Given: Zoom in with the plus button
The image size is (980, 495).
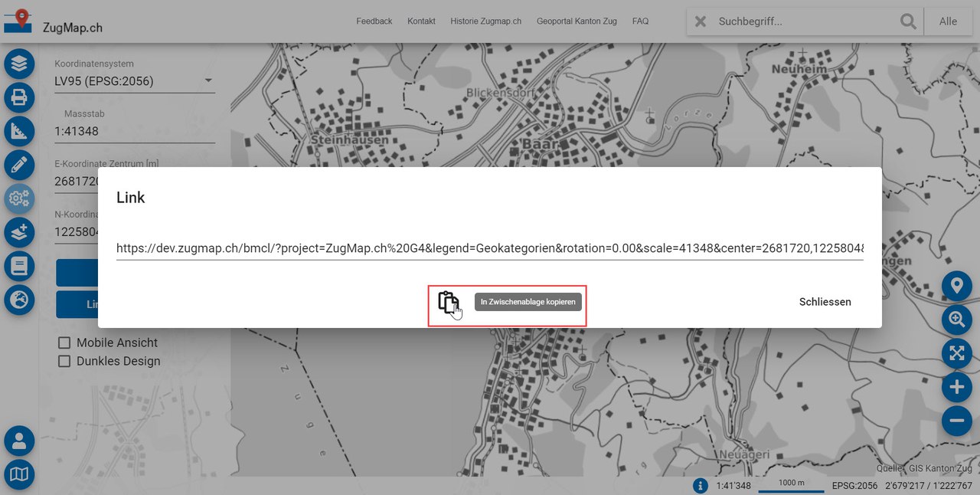Looking at the screenshot, I should tap(956, 387).
